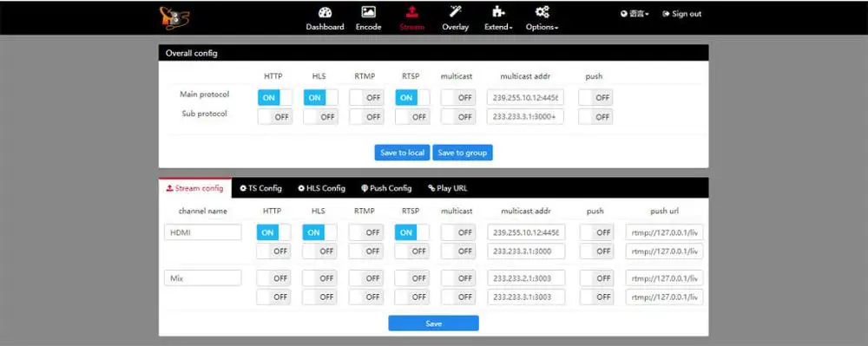Go to the Encode page
Screen dimensions: 868x346
[368, 18]
